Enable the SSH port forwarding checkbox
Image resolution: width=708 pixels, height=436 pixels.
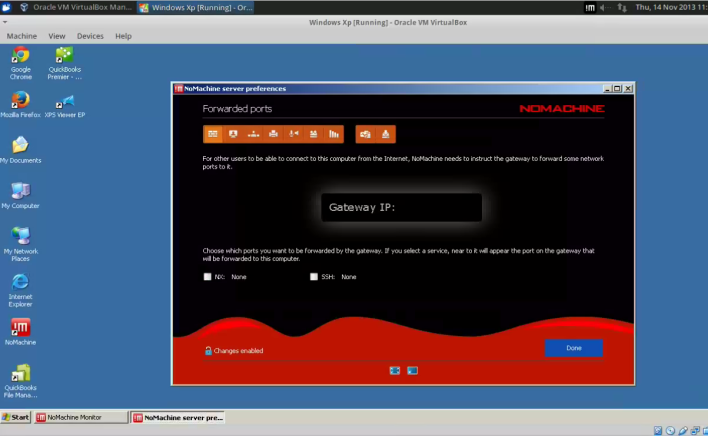314,277
